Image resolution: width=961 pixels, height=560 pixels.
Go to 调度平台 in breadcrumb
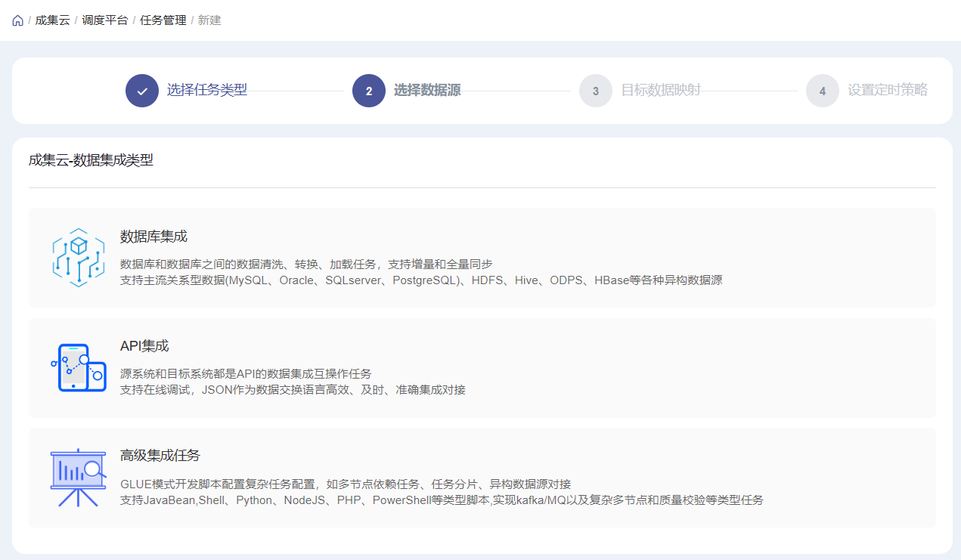click(x=105, y=20)
